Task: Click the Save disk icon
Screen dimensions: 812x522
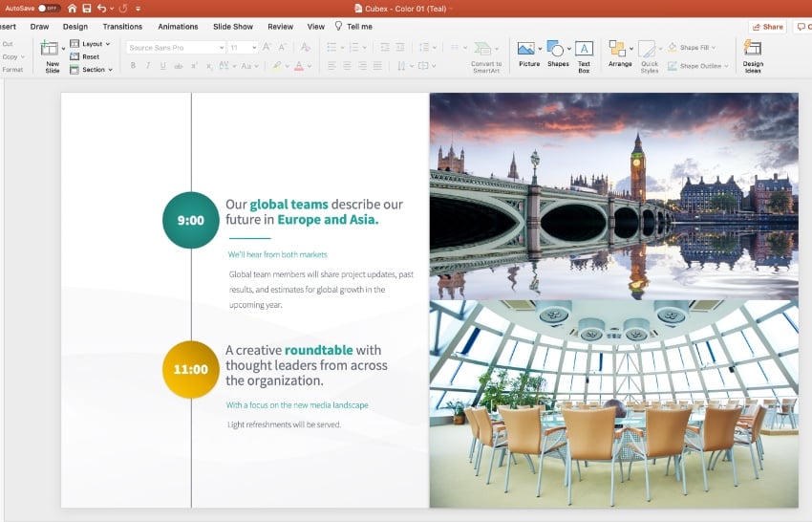Action: (86, 8)
